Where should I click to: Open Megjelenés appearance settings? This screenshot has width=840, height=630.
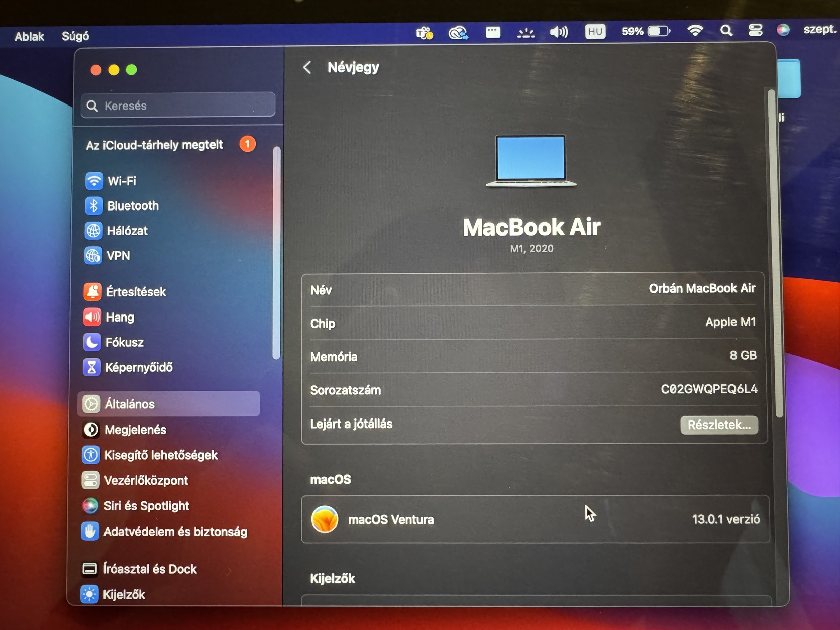pos(124,430)
